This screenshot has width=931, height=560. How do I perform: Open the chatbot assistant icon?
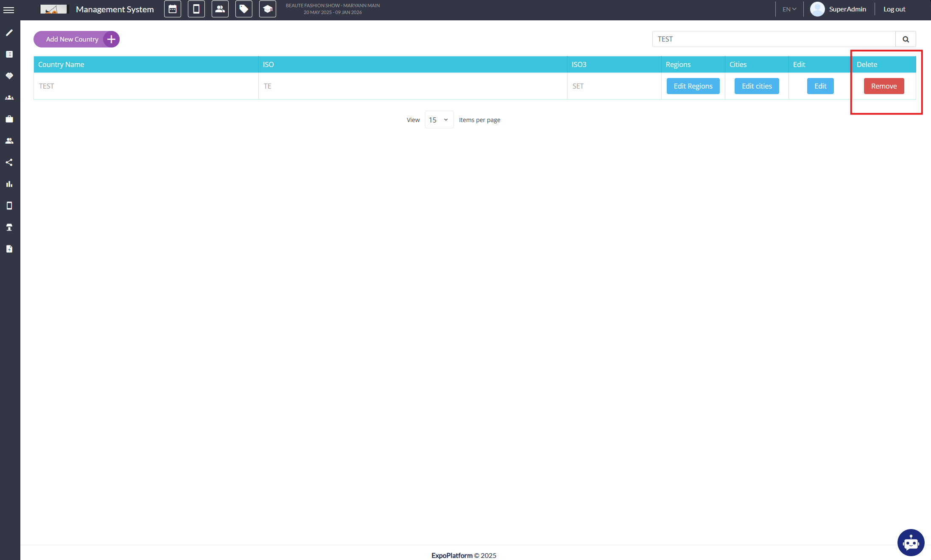tap(910, 542)
